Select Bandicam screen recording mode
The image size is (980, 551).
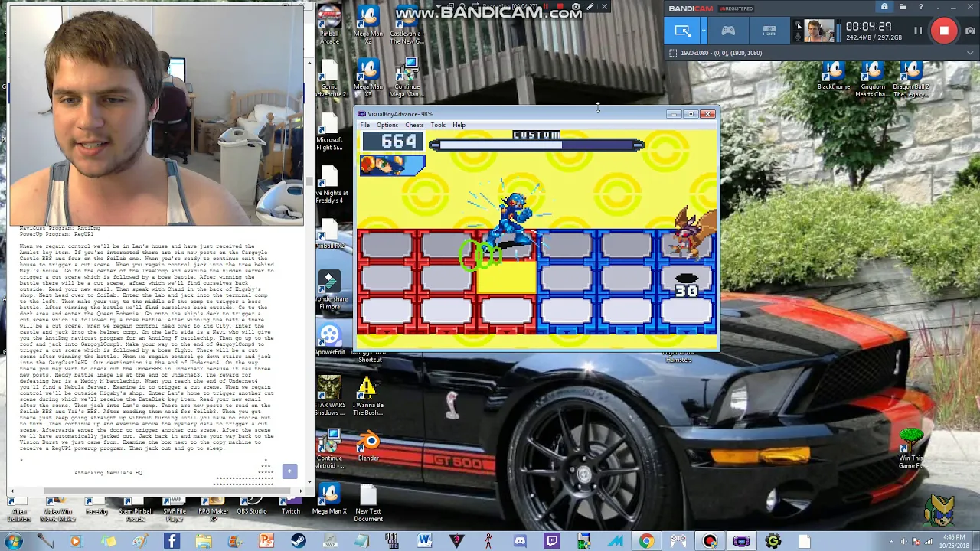click(x=682, y=31)
